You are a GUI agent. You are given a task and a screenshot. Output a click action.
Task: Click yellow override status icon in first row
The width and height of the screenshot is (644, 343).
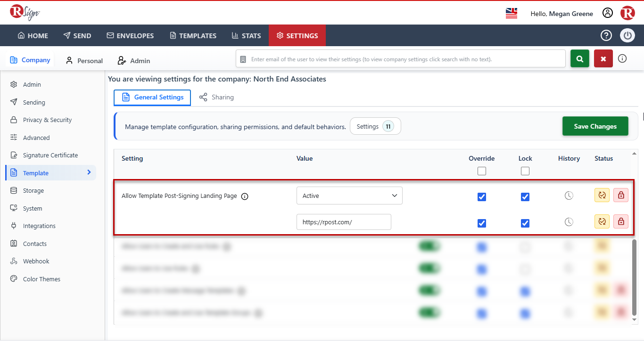(602, 195)
